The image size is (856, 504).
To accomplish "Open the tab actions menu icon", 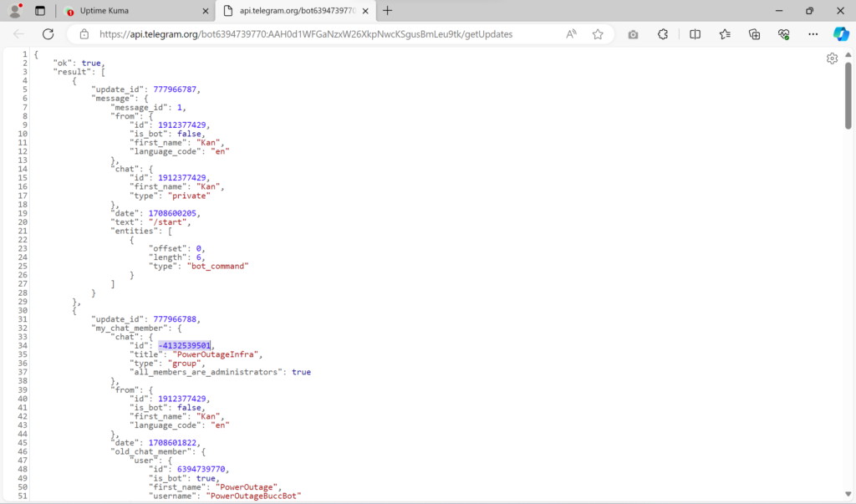I will (x=40, y=11).
